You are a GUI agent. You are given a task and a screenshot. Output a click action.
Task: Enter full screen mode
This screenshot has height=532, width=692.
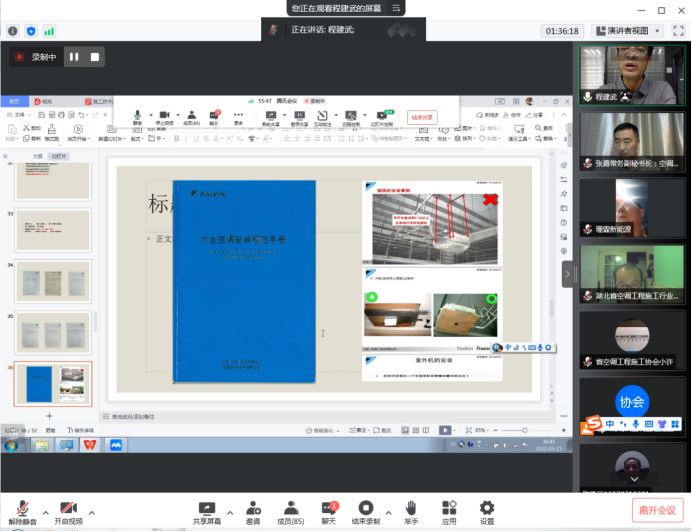click(678, 31)
